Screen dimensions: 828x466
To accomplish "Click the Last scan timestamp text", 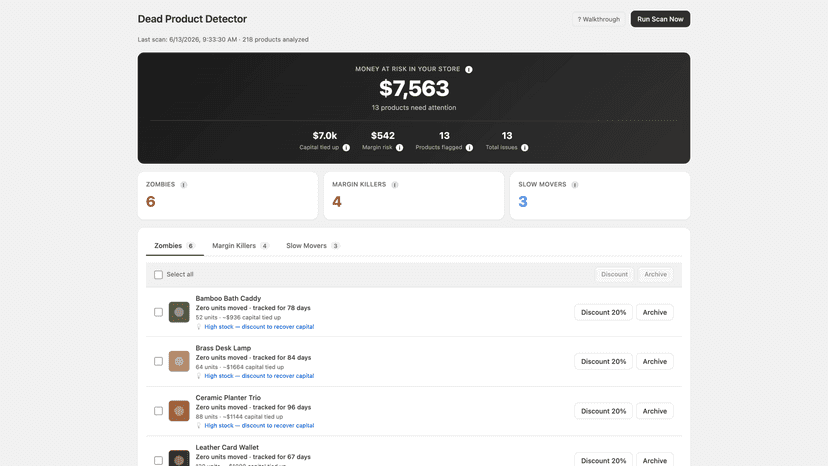I will (x=223, y=40).
